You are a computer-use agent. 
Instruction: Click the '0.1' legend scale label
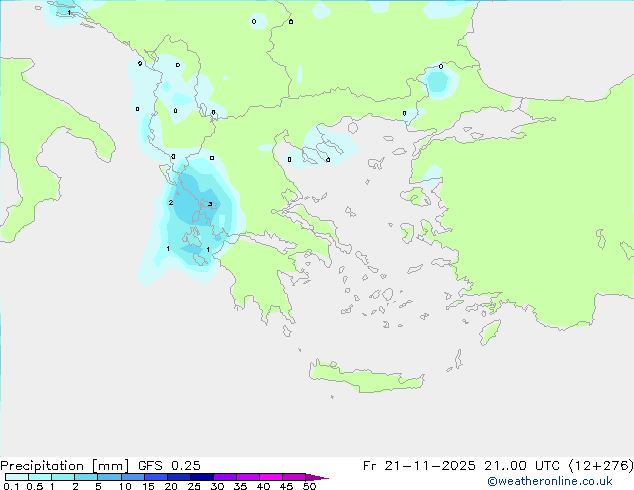[11, 486]
